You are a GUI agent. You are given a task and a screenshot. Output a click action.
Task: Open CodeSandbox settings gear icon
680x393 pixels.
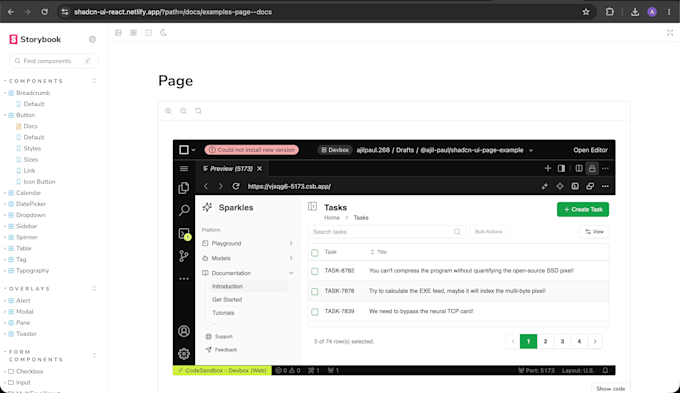(184, 354)
